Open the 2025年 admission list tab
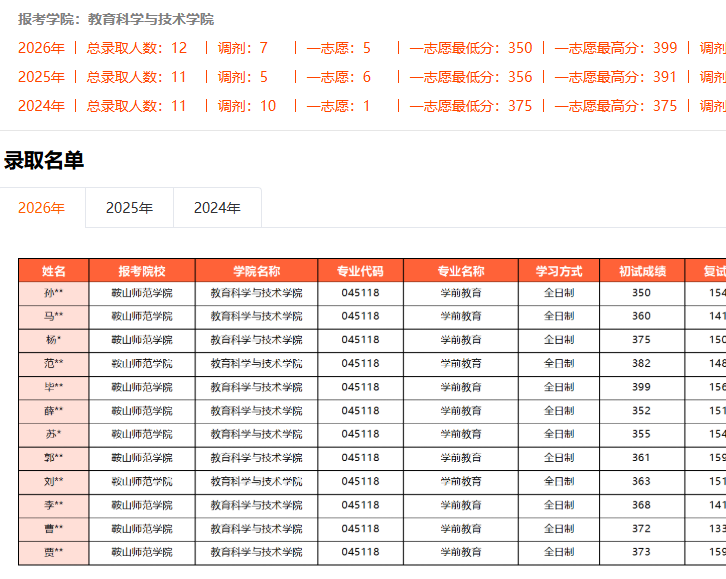 pyautogui.click(x=129, y=208)
